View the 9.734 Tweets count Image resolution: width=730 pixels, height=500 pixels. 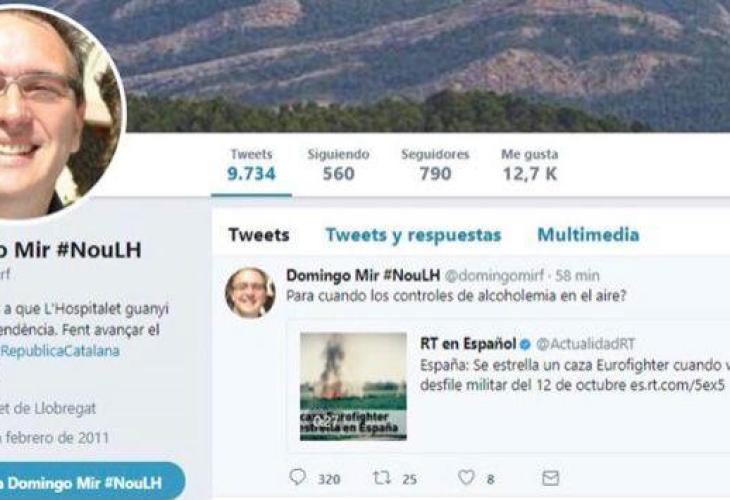coord(251,165)
